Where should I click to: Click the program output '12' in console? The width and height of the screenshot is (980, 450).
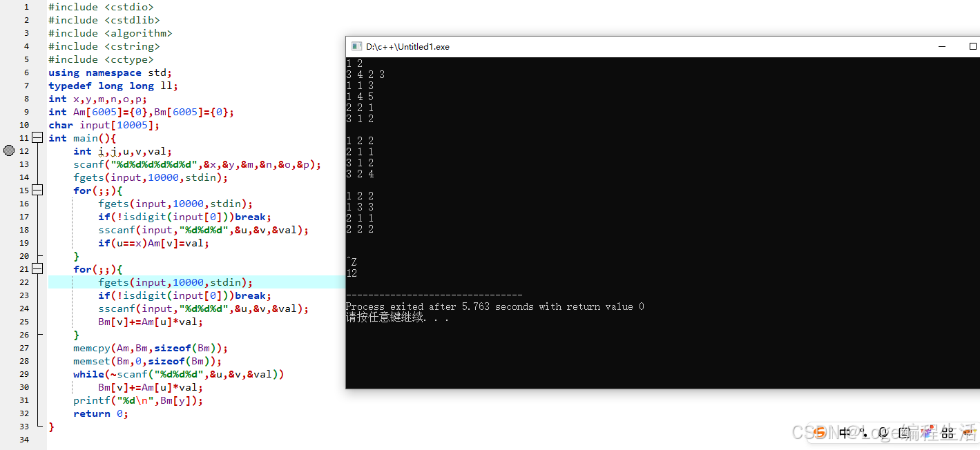[352, 273]
